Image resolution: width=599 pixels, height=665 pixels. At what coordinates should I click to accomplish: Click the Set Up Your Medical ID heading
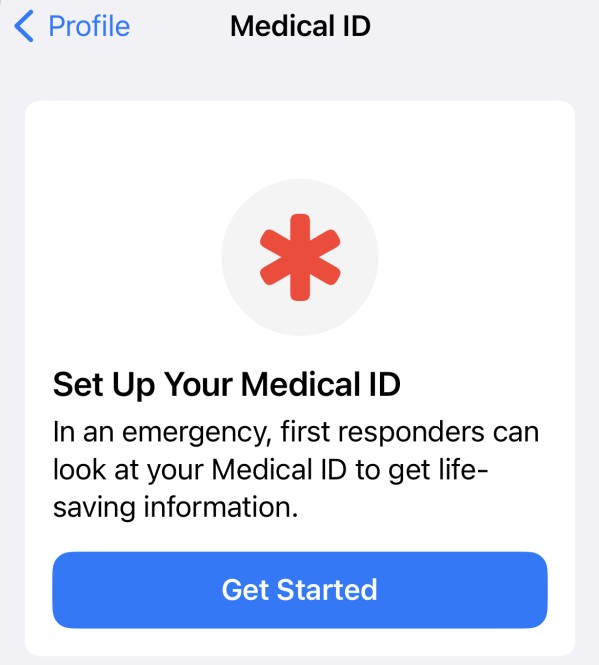[227, 385]
